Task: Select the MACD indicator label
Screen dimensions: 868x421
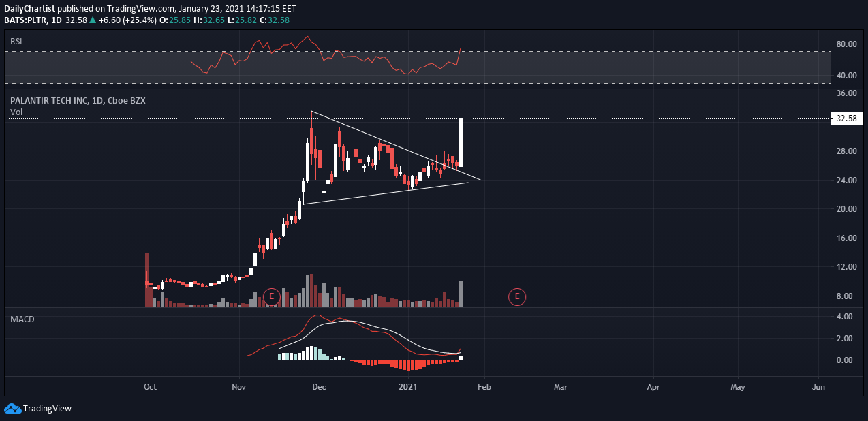Action: click(x=22, y=319)
